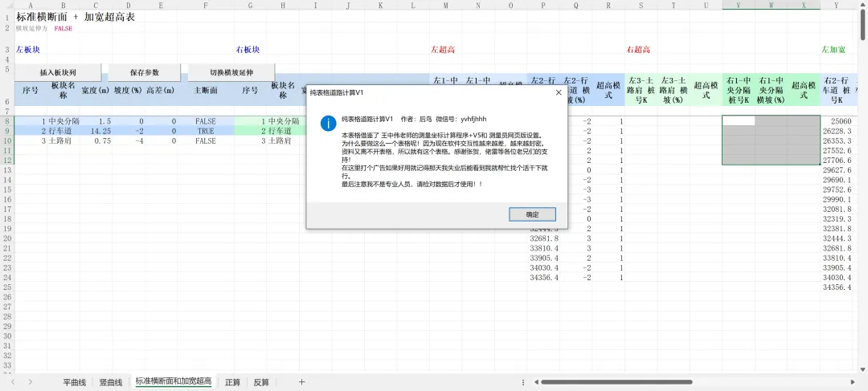Viewport: 868px width, 391px height.
Task: Select width cell 14.25
Action: click(96, 131)
